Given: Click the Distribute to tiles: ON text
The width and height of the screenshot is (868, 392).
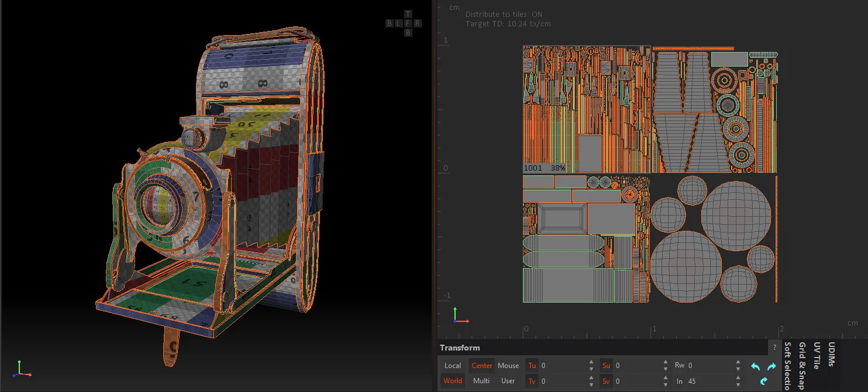Looking at the screenshot, I should pos(504,14).
